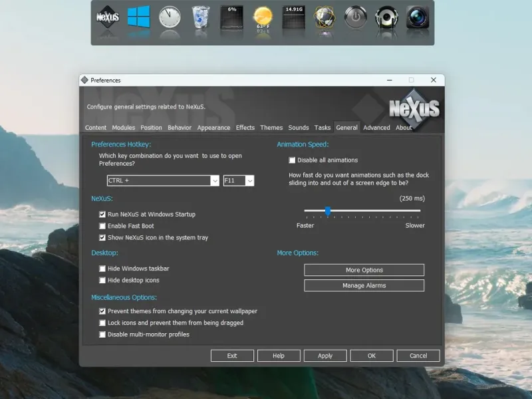Click the "Slower" slider label

pyautogui.click(x=415, y=225)
